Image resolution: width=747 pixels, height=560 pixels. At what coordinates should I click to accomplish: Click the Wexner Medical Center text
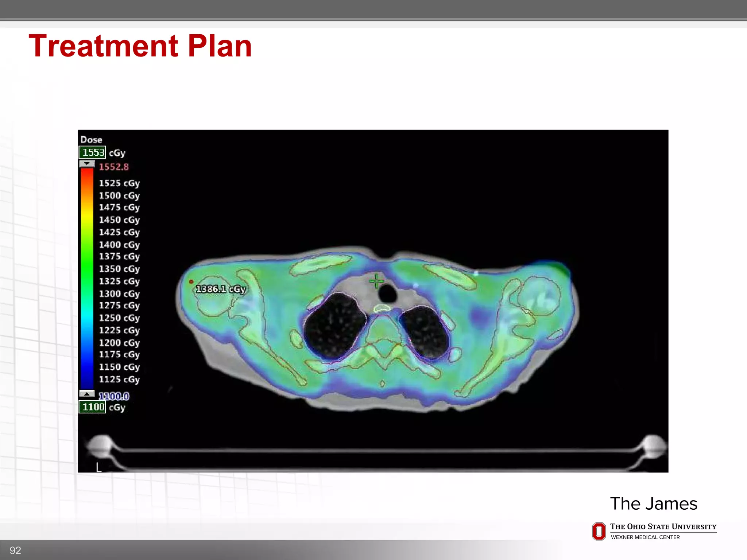(x=645, y=537)
